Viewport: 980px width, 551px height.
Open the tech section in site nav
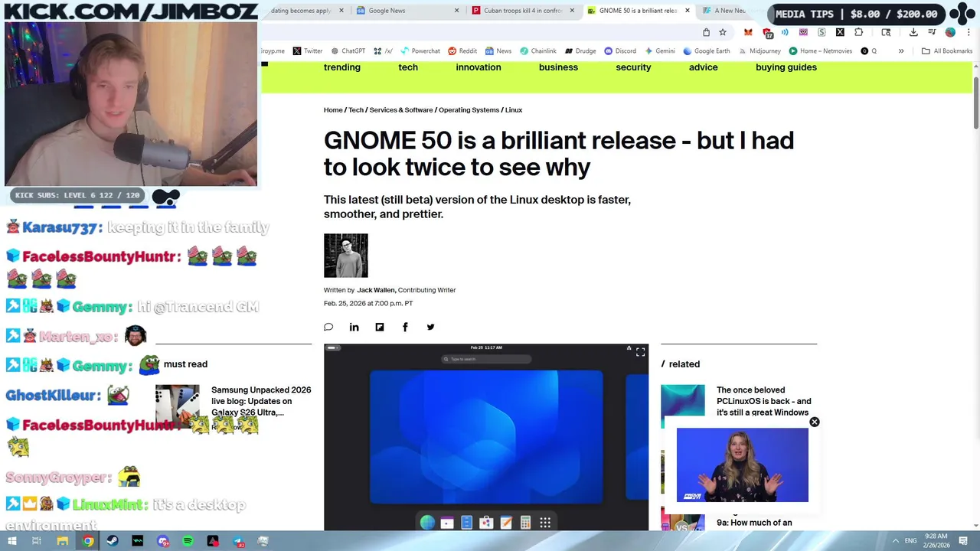coord(408,67)
